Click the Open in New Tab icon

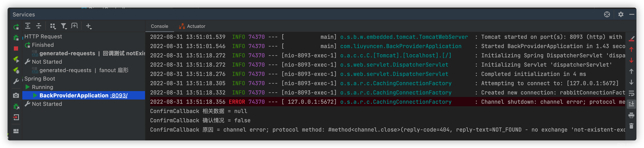(74, 26)
